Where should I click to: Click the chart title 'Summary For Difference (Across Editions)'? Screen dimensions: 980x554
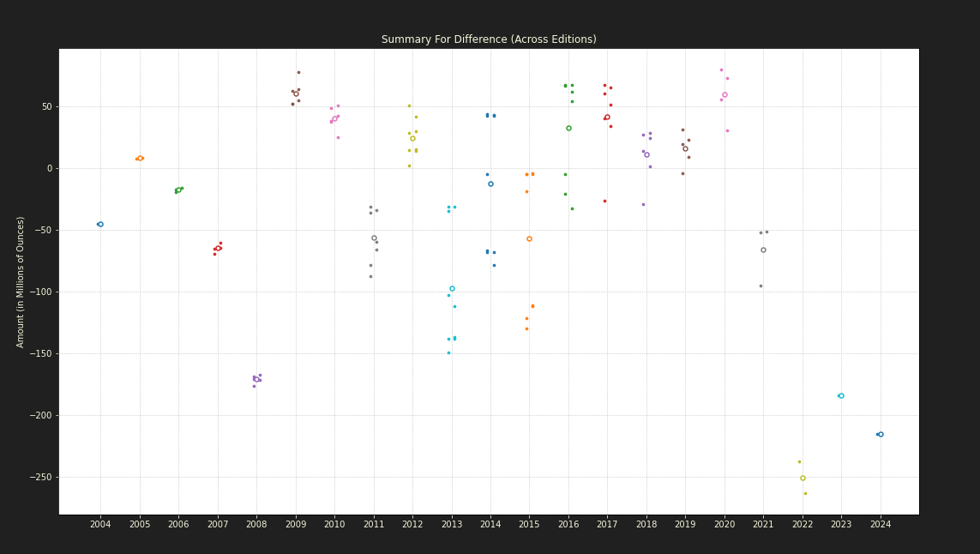pos(489,39)
